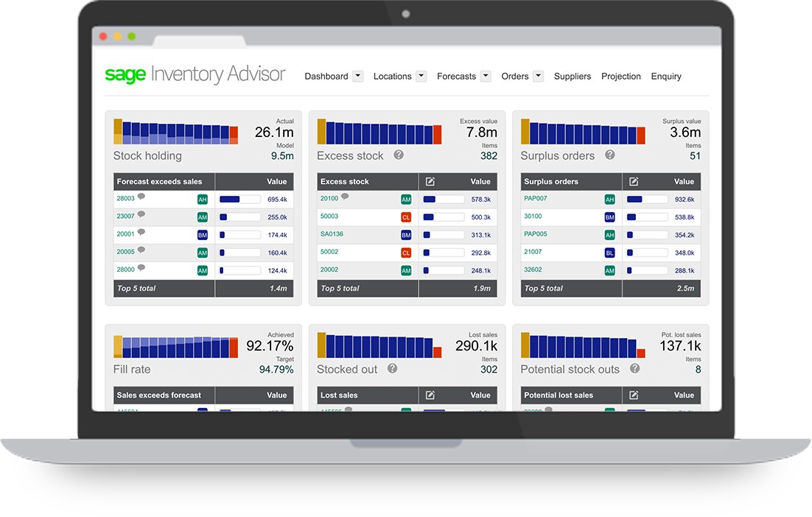The height and width of the screenshot is (517, 812).
Task: Expand the Orders dropdown arrow
Action: click(539, 76)
